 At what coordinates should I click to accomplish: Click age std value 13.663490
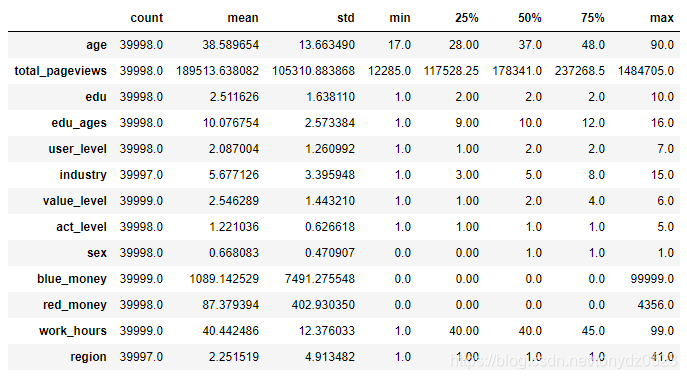click(x=327, y=45)
